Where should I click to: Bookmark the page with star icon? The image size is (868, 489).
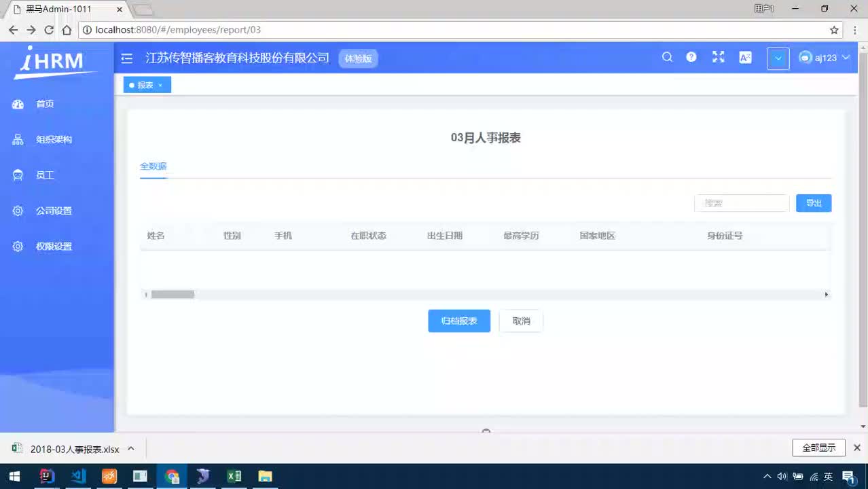point(834,30)
